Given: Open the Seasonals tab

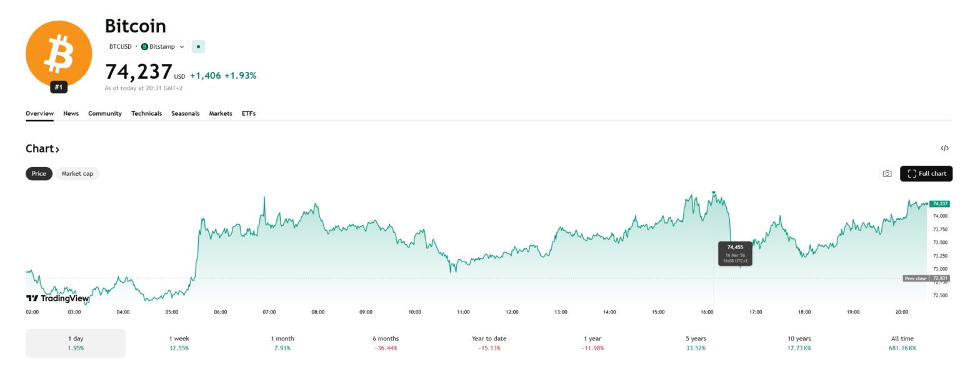Looking at the screenshot, I should (185, 113).
